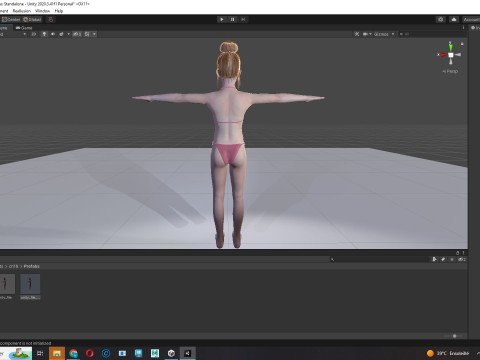This screenshot has width=480, height=360.
Task: Open Task View from taskbar
Action: 40,353
